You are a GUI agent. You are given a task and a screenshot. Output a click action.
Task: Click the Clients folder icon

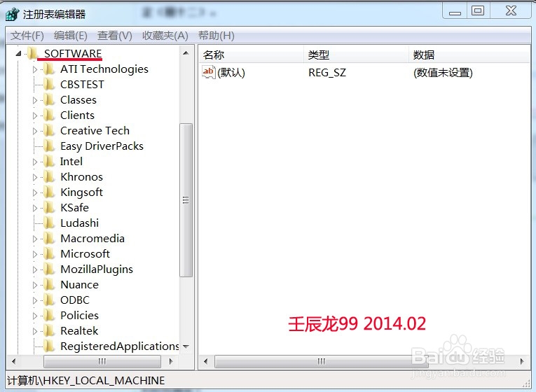[49, 115]
